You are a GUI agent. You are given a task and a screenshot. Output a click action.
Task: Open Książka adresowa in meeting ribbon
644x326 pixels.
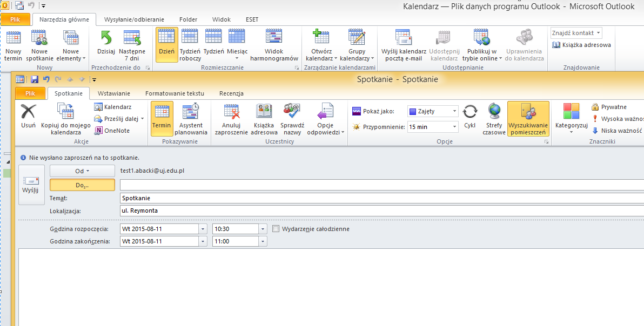[x=264, y=119]
